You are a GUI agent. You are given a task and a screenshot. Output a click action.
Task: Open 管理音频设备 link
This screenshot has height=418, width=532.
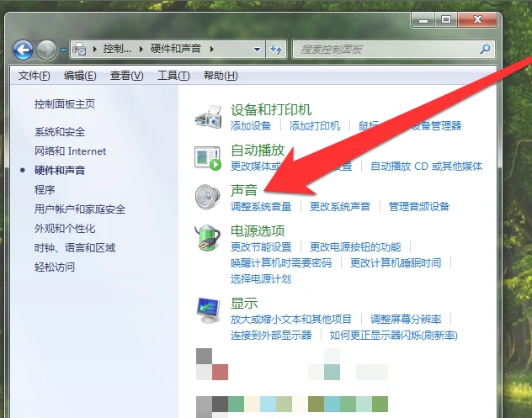tap(419, 206)
